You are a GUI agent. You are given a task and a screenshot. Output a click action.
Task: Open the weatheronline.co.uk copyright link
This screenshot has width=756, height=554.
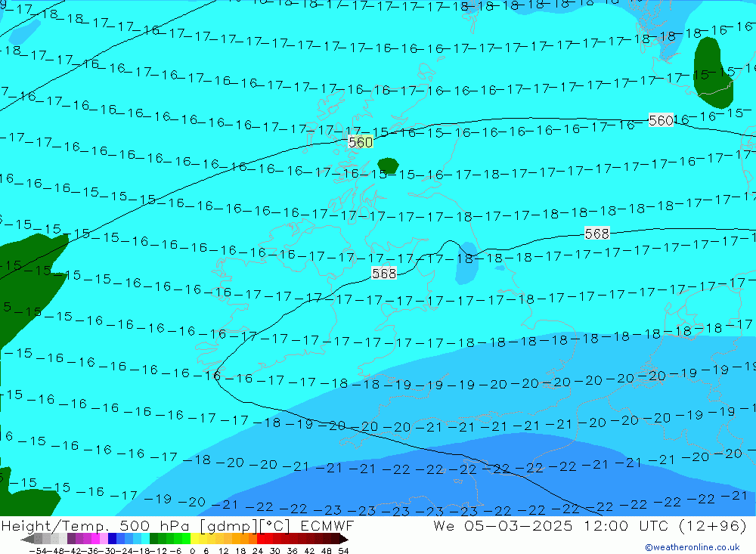(692, 547)
